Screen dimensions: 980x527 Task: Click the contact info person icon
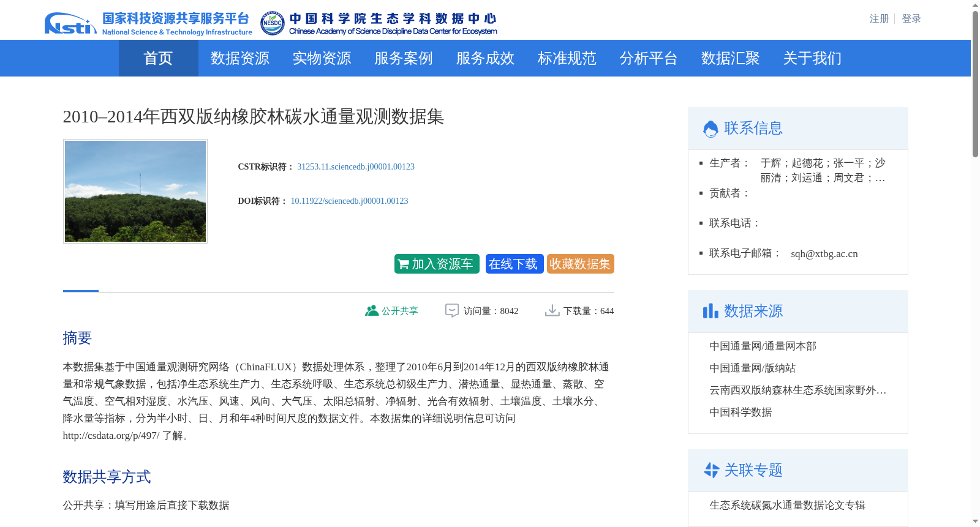(710, 129)
